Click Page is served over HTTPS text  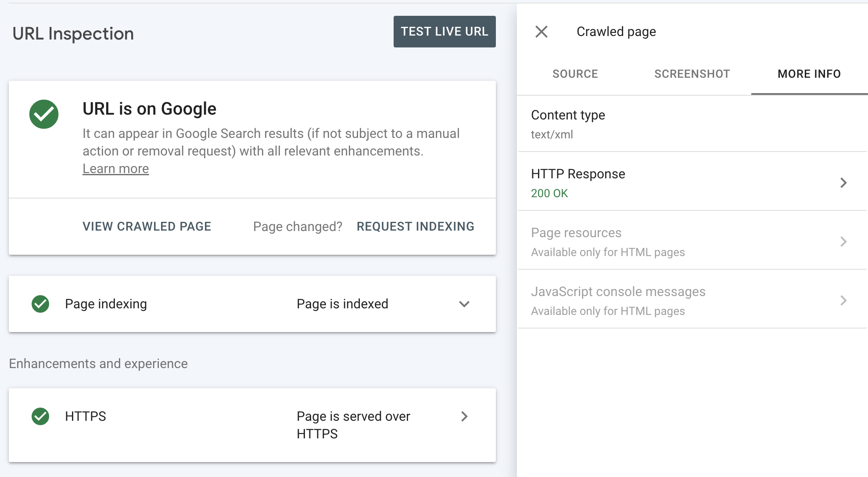coord(353,425)
